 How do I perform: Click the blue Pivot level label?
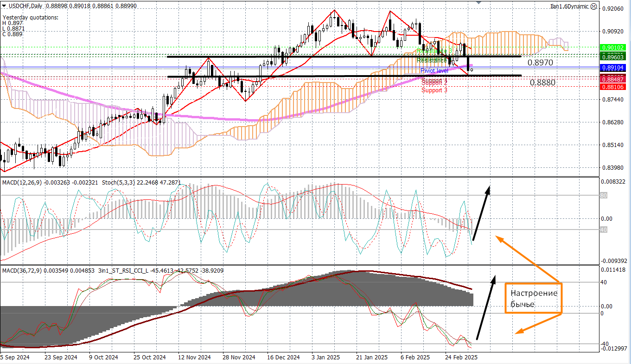[434, 70]
